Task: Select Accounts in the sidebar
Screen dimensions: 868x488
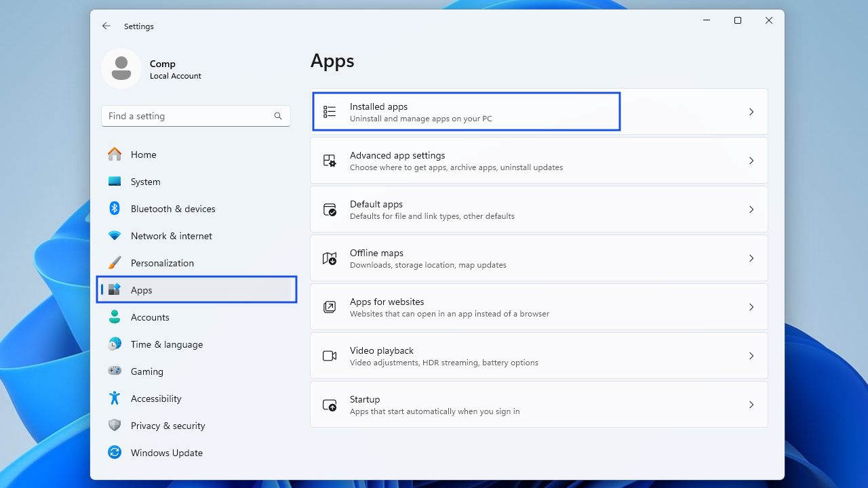Action: coord(196,317)
